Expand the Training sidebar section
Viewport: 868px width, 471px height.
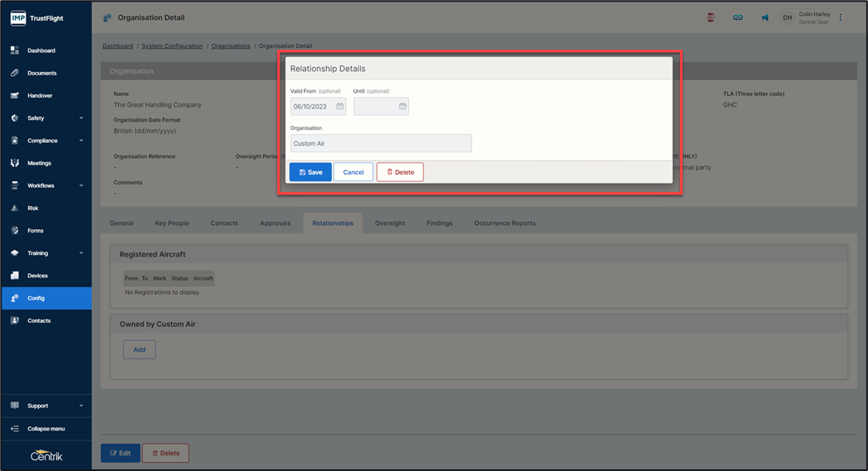[81, 253]
